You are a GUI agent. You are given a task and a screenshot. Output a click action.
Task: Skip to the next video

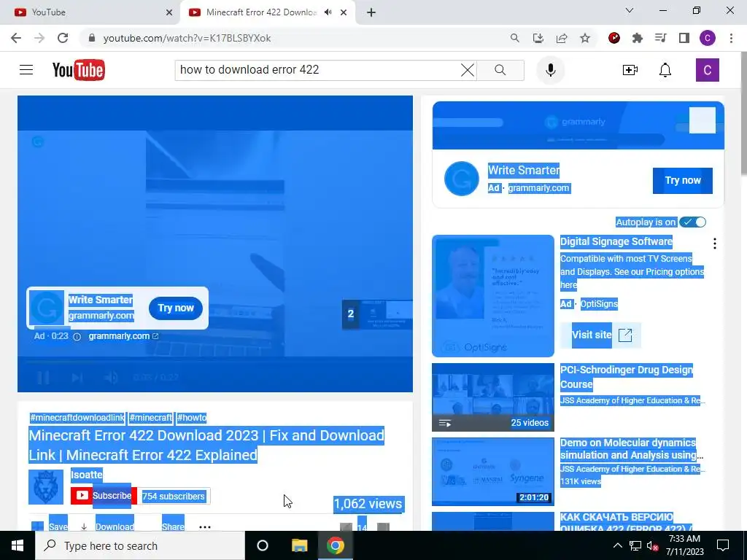(x=77, y=378)
